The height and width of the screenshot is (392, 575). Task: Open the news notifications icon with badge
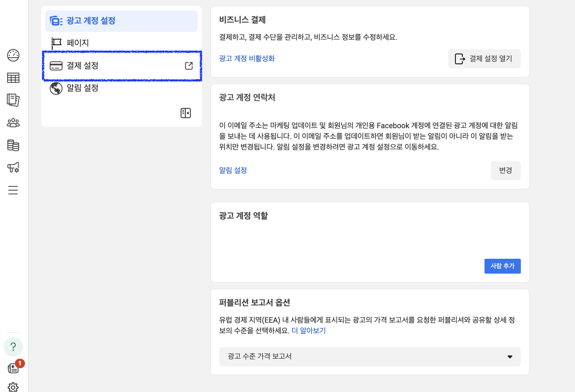tap(14, 368)
